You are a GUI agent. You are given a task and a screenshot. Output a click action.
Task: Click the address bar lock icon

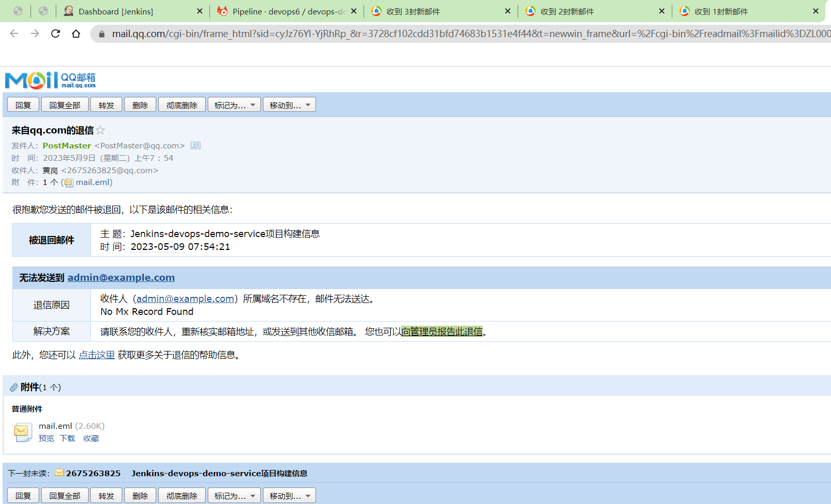pos(102,34)
